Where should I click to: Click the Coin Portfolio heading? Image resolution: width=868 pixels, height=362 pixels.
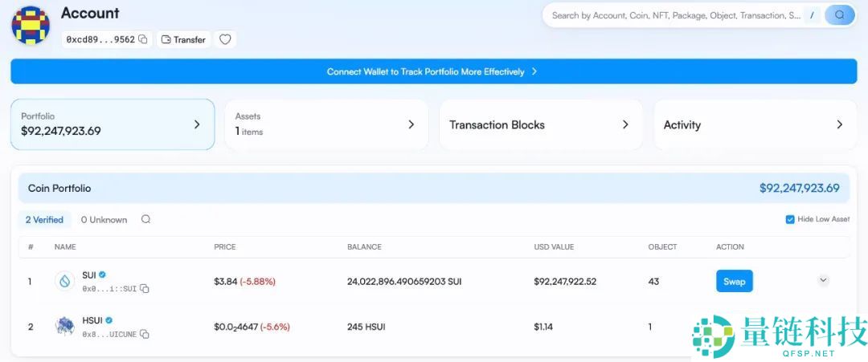click(59, 188)
